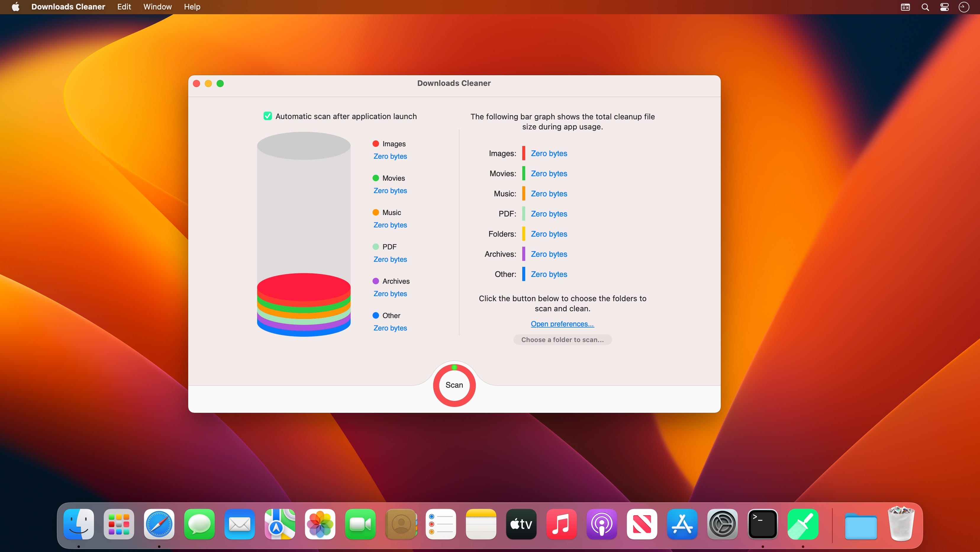Open Music from the Dock

tap(562, 524)
